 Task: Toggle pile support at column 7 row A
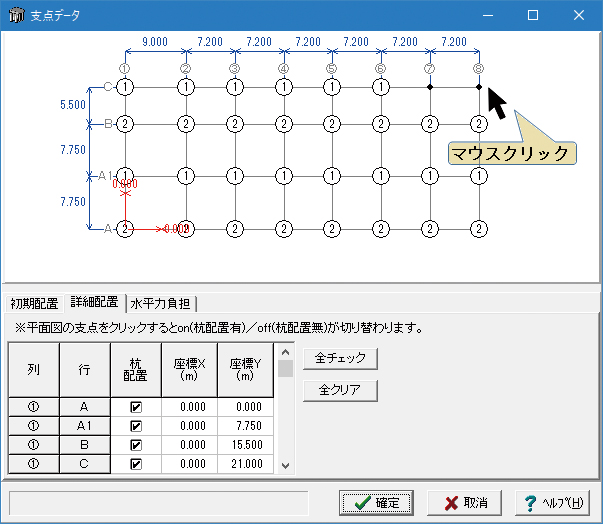point(430,229)
